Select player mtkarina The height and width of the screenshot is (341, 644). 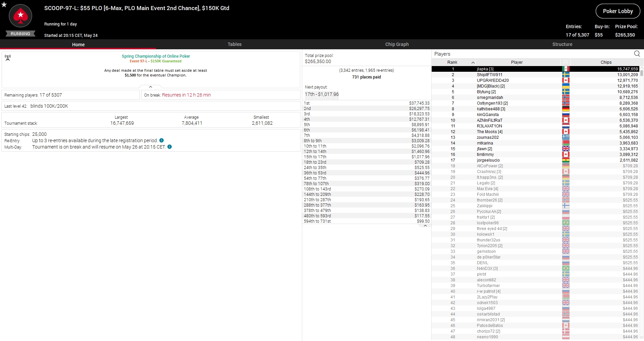[535, 143]
